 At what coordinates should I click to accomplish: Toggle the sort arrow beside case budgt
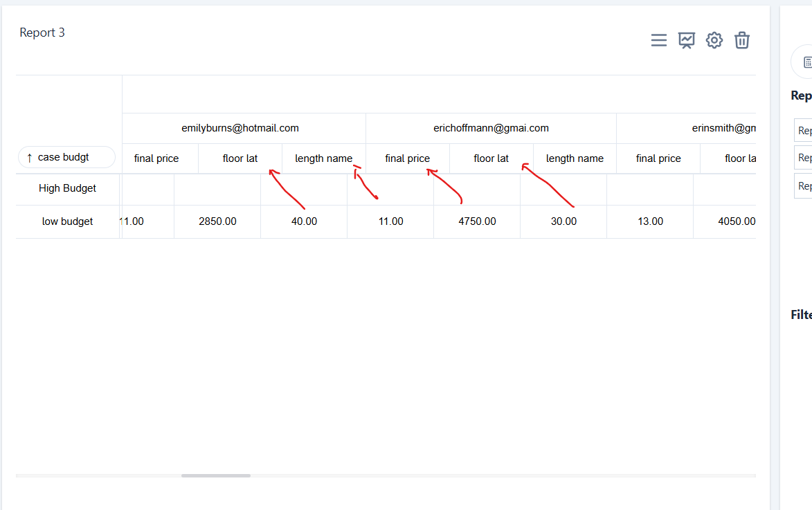coord(29,158)
